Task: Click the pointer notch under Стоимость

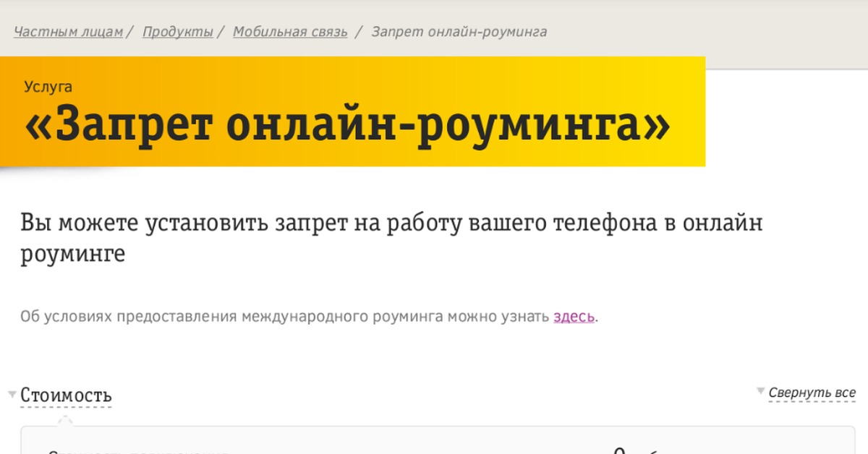Action: tap(65, 420)
